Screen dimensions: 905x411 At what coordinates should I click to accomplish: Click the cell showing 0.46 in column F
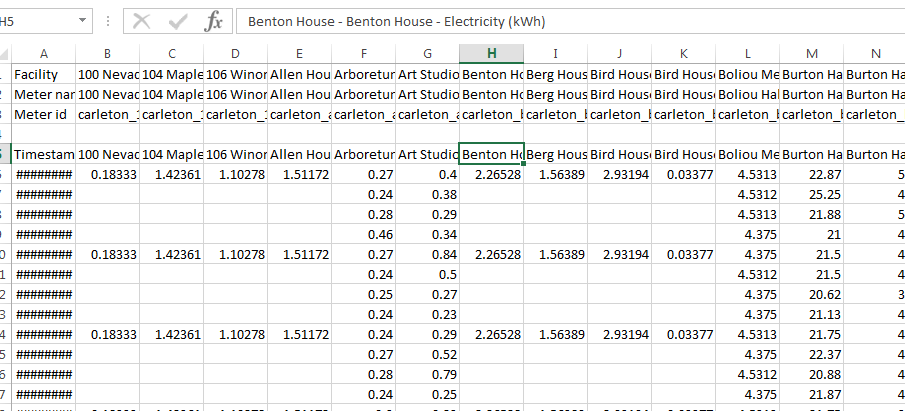pos(363,234)
